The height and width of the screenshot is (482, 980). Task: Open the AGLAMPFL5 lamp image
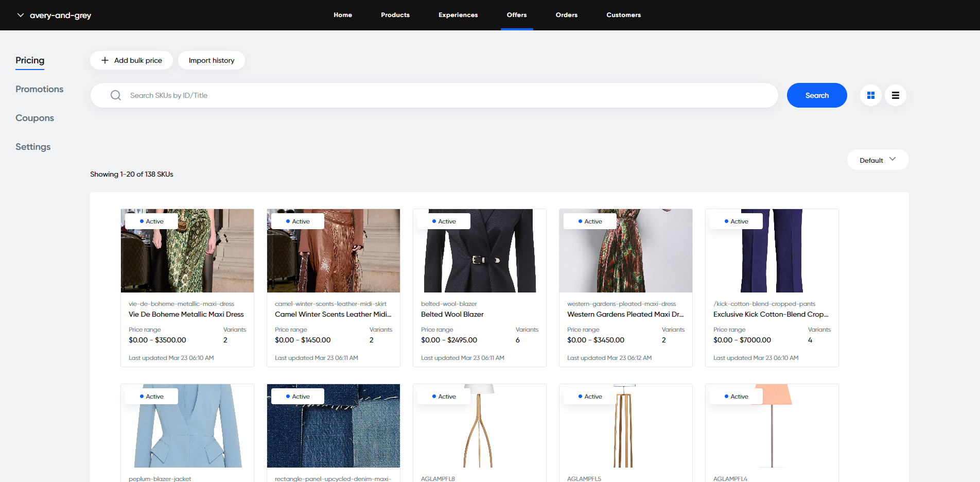pyautogui.click(x=626, y=426)
